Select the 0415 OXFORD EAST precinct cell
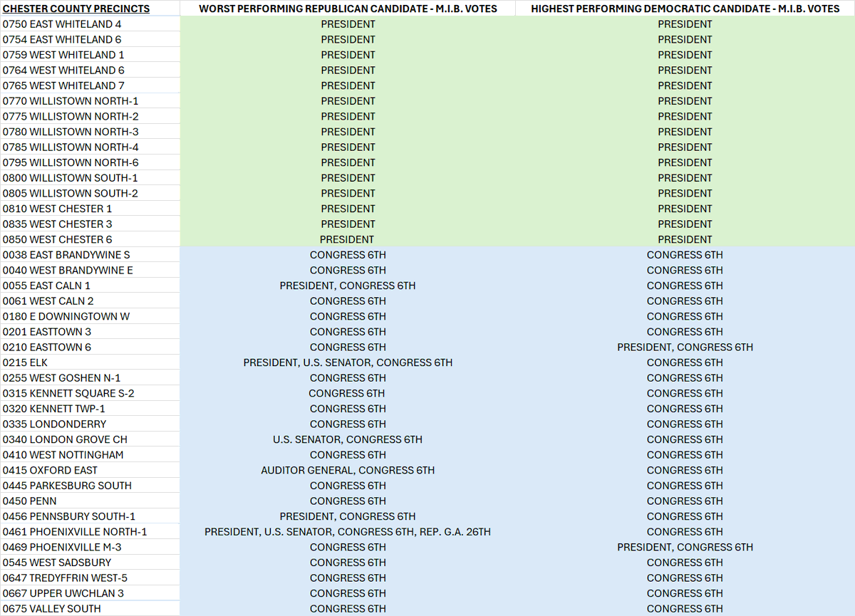The width and height of the screenshot is (855, 616). pyautogui.click(x=90, y=470)
